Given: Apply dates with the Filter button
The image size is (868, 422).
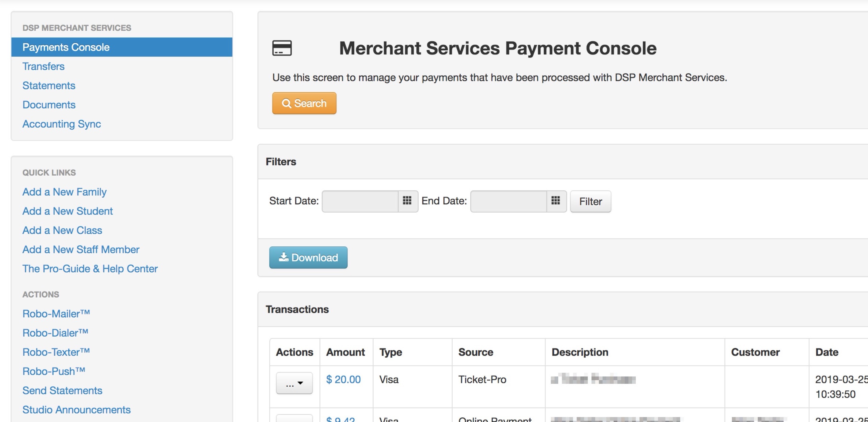Looking at the screenshot, I should 590,201.
